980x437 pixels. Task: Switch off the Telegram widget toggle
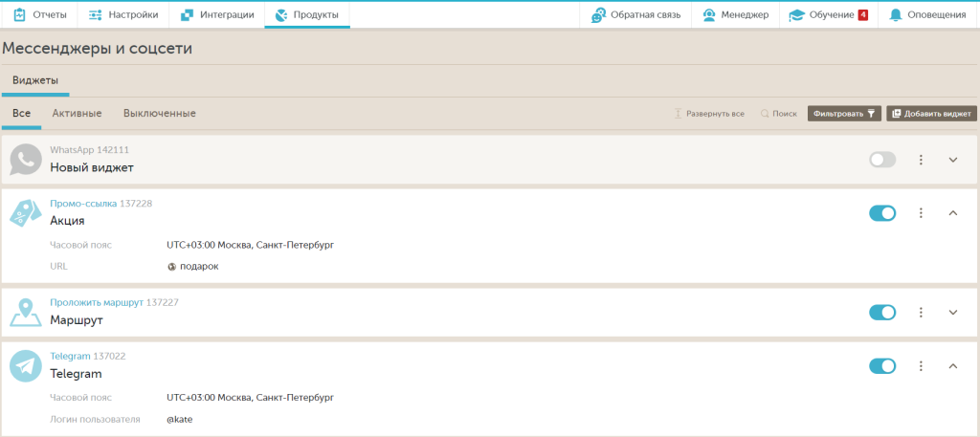(882, 366)
